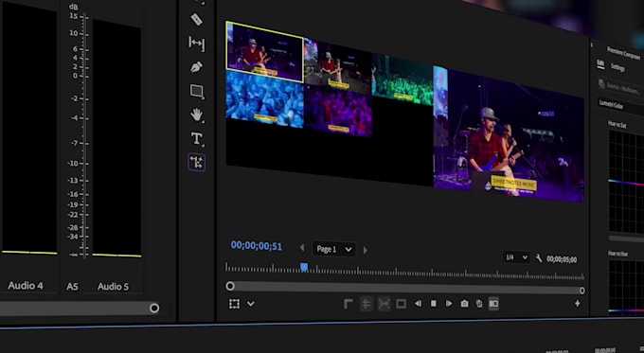Viewport: 644px width, 353px height.
Task: Click the gray monitor zoom scroll bar
Action: click(x=405, y=288)
